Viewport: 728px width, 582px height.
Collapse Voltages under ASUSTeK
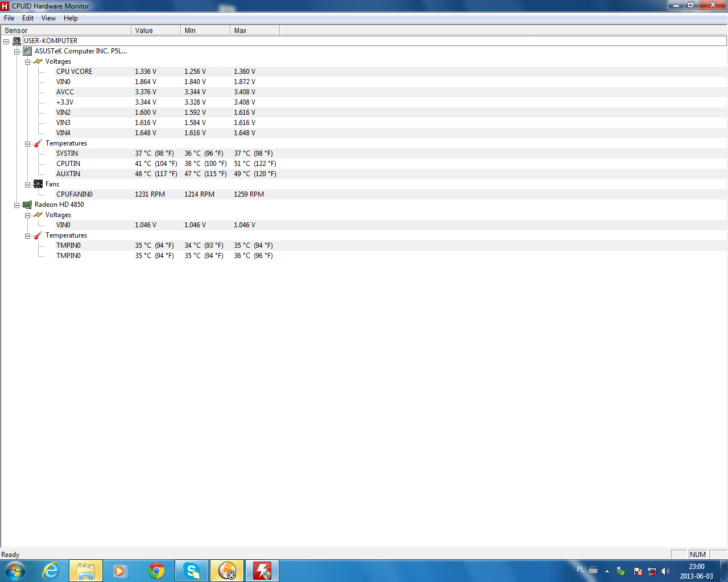27,61
